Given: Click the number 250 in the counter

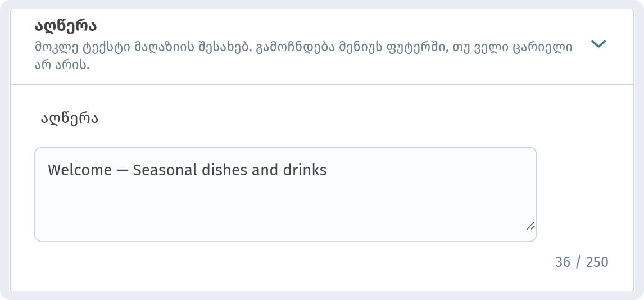Looking at the screenshot, I should (597, 262).
